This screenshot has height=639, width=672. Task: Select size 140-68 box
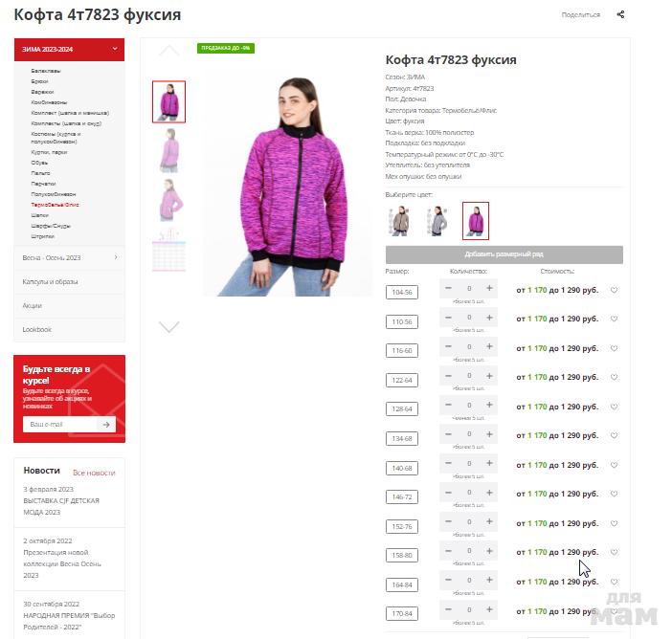click(x=401, y=468)
